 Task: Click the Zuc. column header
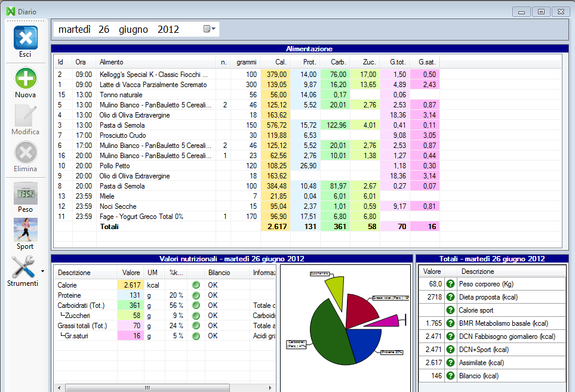[365, 62]
